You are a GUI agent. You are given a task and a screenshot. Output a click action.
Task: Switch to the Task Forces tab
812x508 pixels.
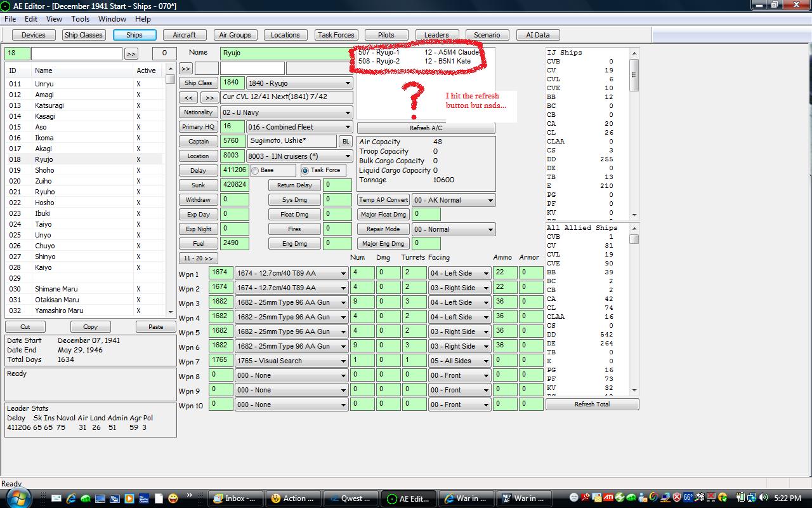coord(336,35)
